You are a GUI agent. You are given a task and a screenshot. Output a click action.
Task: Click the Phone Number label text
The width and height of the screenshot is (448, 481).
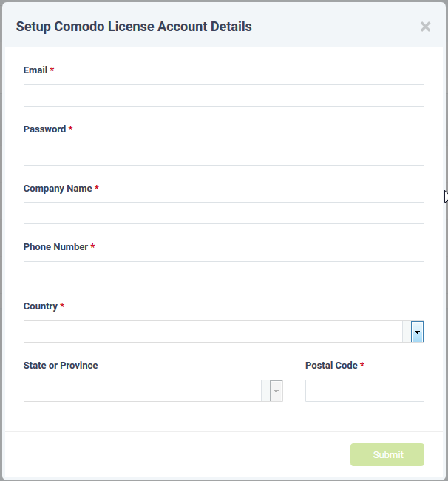coord(55,247)
